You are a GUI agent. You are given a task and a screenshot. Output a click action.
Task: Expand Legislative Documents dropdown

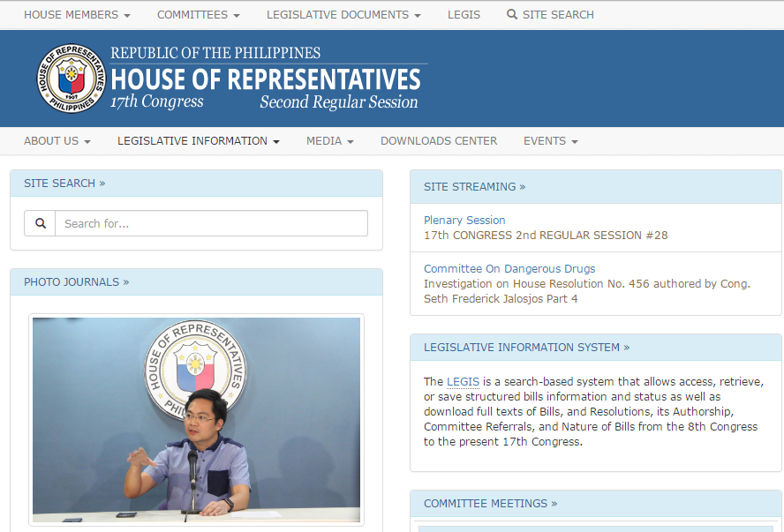[343, 15]
